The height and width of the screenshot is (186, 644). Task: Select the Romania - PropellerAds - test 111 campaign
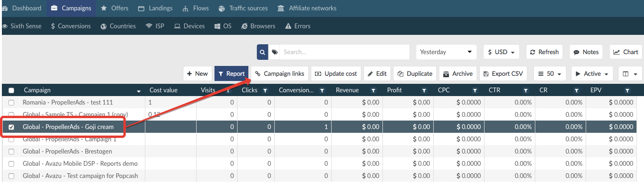pyautogui.click(x=68, y=103)
